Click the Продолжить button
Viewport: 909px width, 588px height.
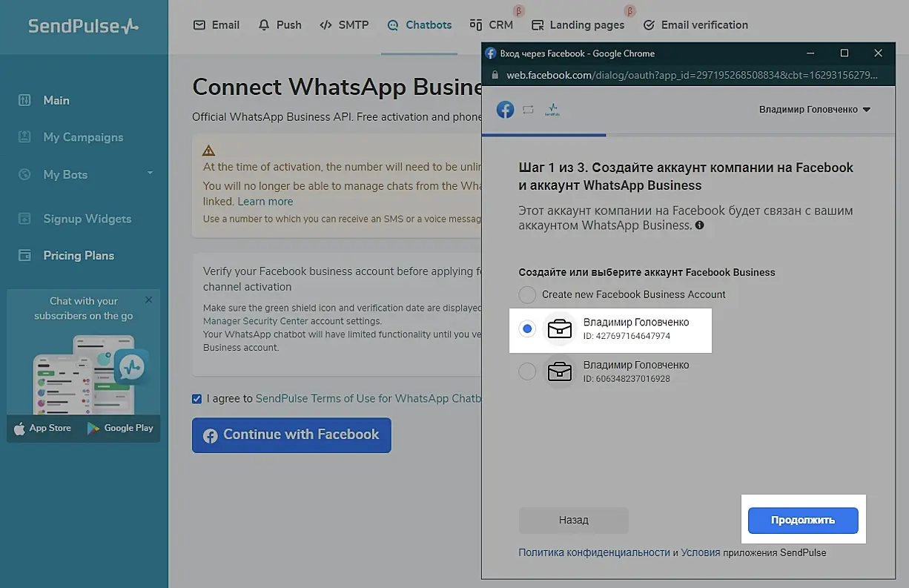coord(803,521)
